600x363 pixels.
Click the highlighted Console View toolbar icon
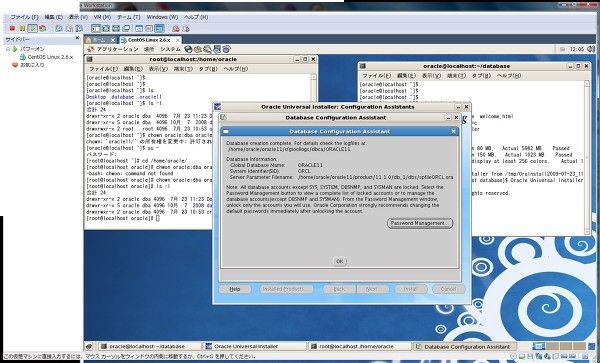160,28
